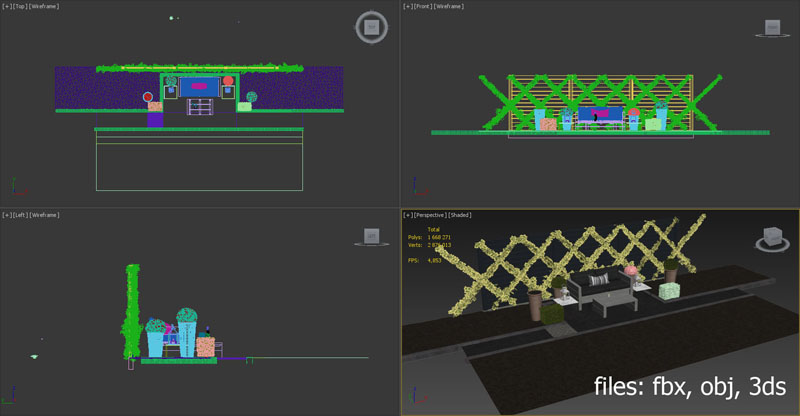The image size is (800, 416).
Task: Open the [+] menu of the Front viewport
Action: point(407,6)
